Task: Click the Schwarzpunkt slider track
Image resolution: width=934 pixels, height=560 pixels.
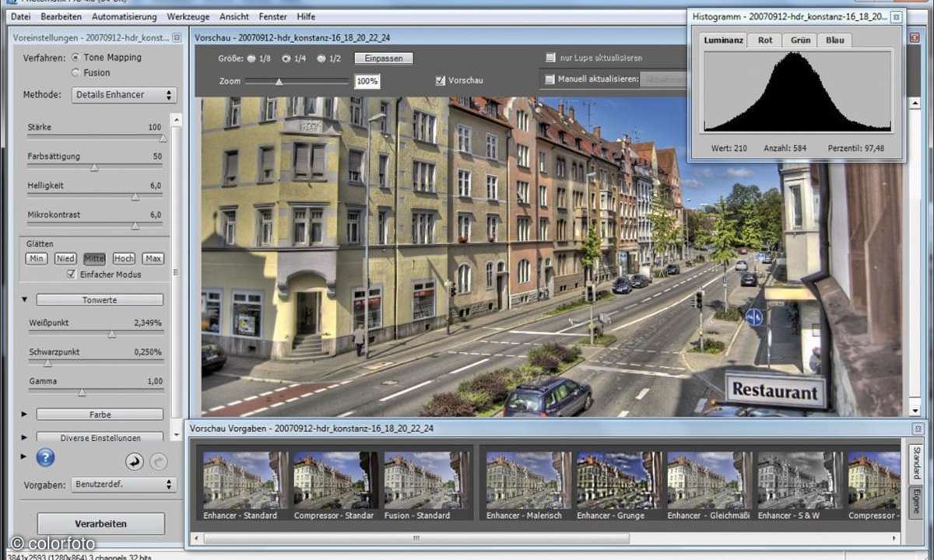Action: [x=96, y=363]
